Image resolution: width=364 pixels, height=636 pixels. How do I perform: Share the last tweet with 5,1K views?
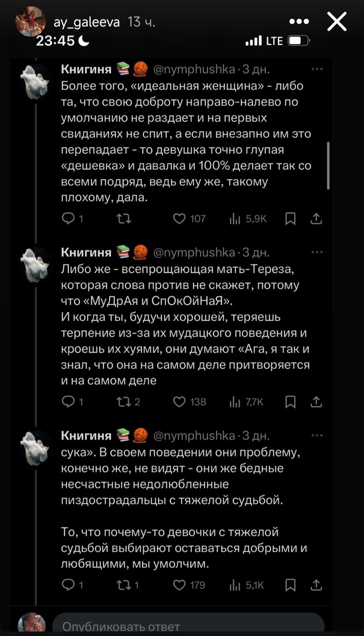click(x=316, y=585)
